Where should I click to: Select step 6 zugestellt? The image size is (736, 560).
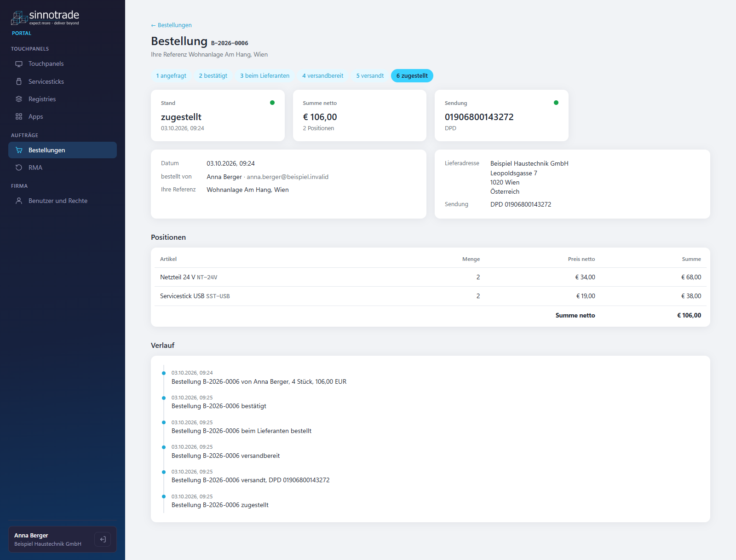click(412, 76)
